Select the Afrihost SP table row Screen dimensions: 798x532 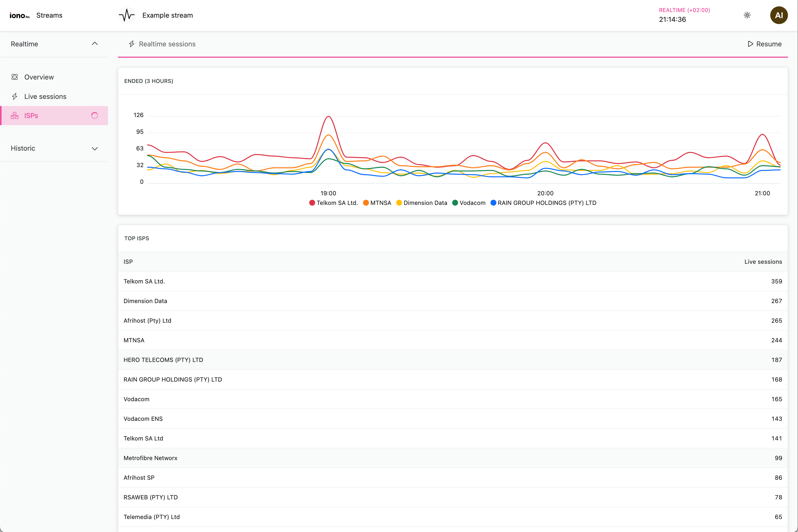pyautogui.click(x=453, y=478)
